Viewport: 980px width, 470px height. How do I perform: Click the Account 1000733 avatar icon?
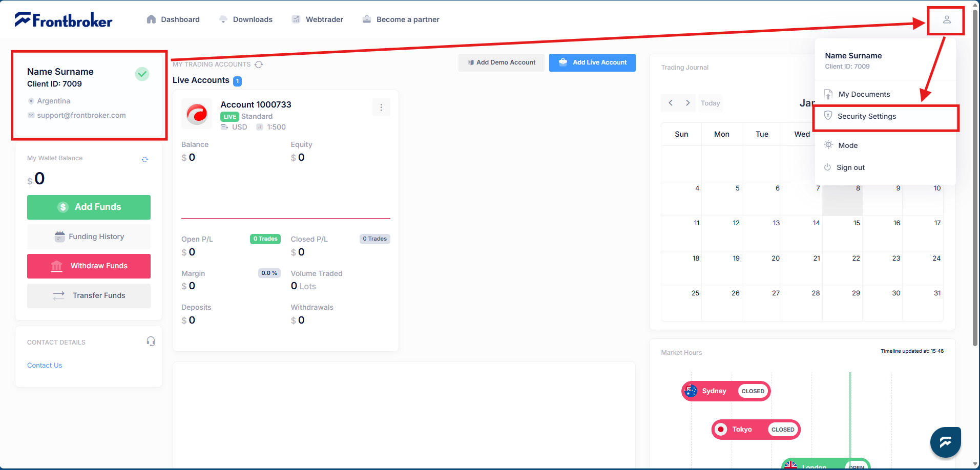tap(197, 114)
